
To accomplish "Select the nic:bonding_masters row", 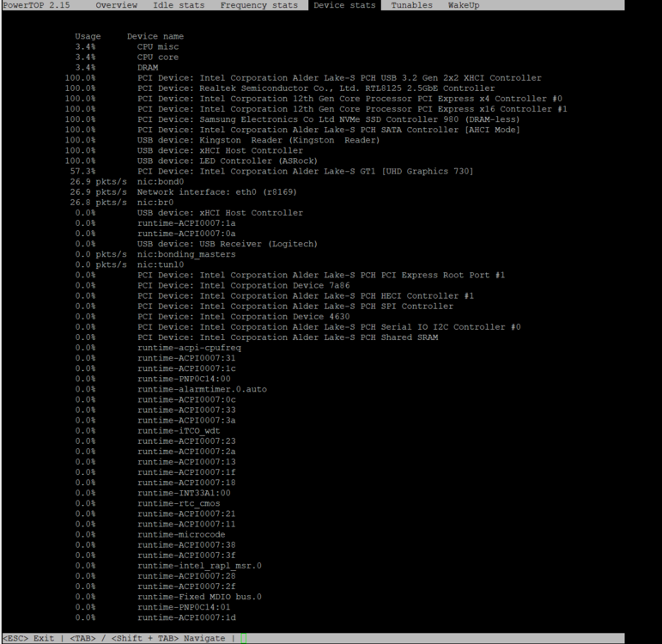I will tap(155, 254).
